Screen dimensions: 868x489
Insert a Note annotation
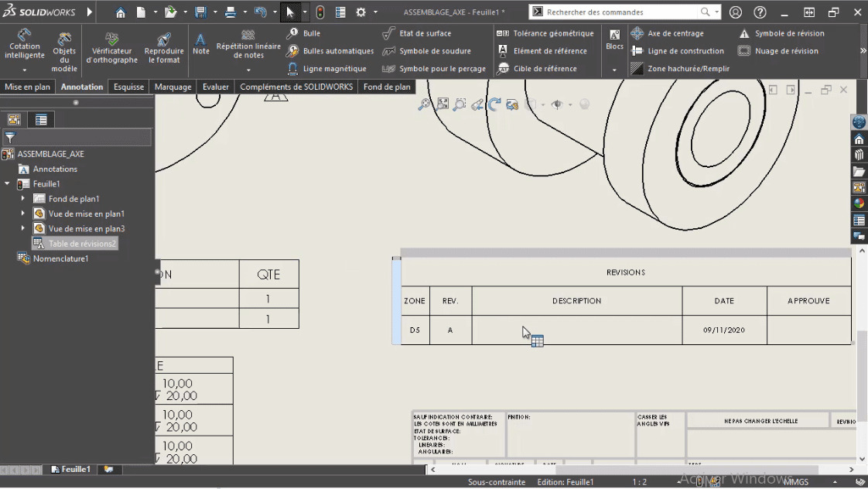pyautogui.click(x=200, y=45)
